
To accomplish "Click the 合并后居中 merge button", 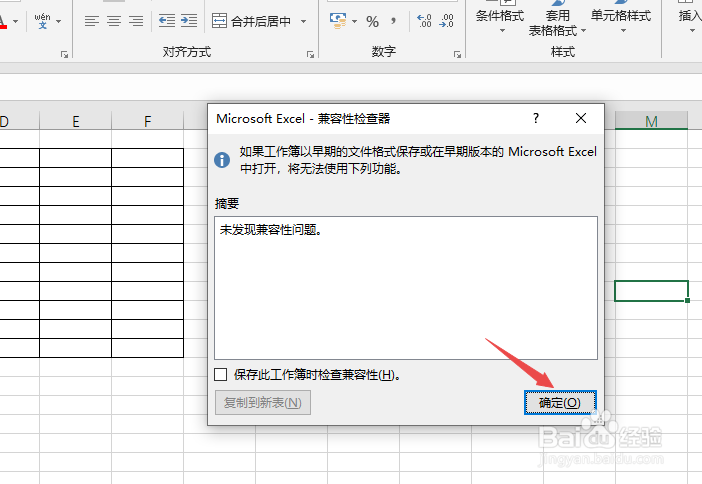I will pos(252,21).
